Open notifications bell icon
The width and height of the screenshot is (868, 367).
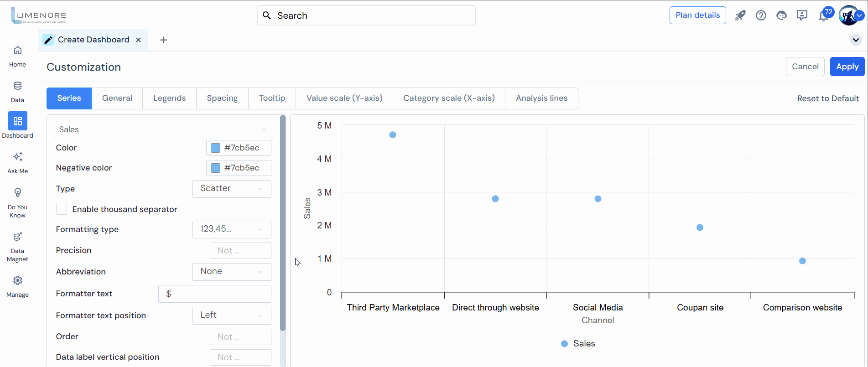coord(823,16)
